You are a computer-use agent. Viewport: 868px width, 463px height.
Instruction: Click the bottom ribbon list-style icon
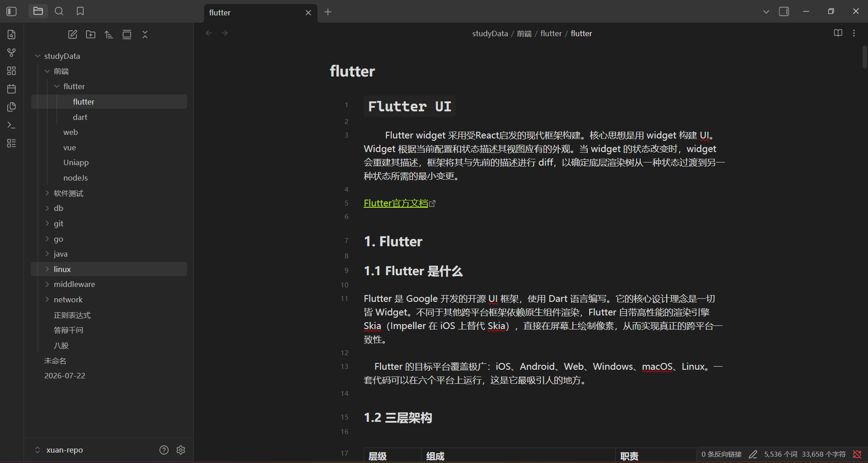(12, 143)
